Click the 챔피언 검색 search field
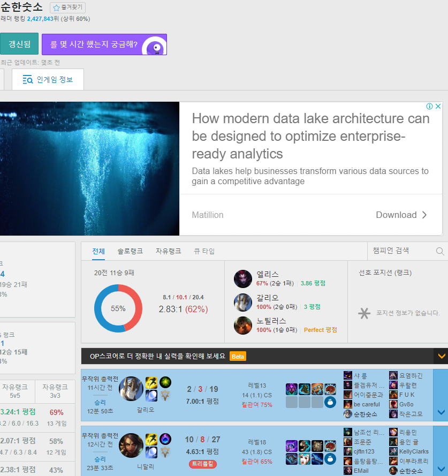This screenshot has width=448, height=476. click(401, 251)
